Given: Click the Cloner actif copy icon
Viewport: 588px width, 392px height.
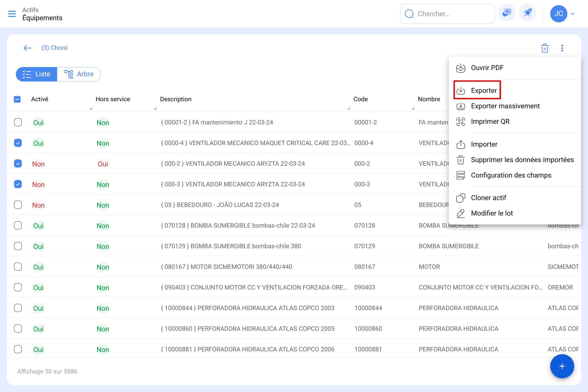Looking at the screenshot, I should pyautogui.click(x=461, y=198).
